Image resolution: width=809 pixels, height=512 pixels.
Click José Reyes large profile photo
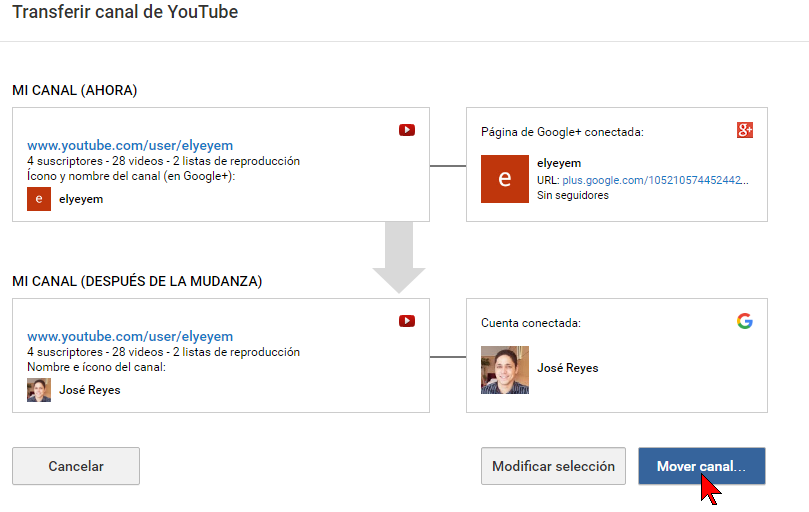tap(505, 370)
